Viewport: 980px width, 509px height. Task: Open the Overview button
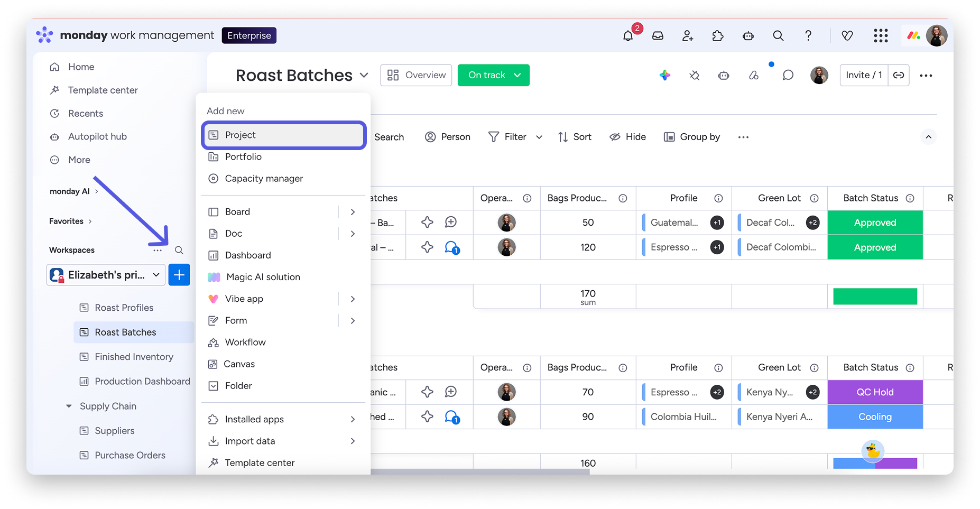[x=416, y=75]
